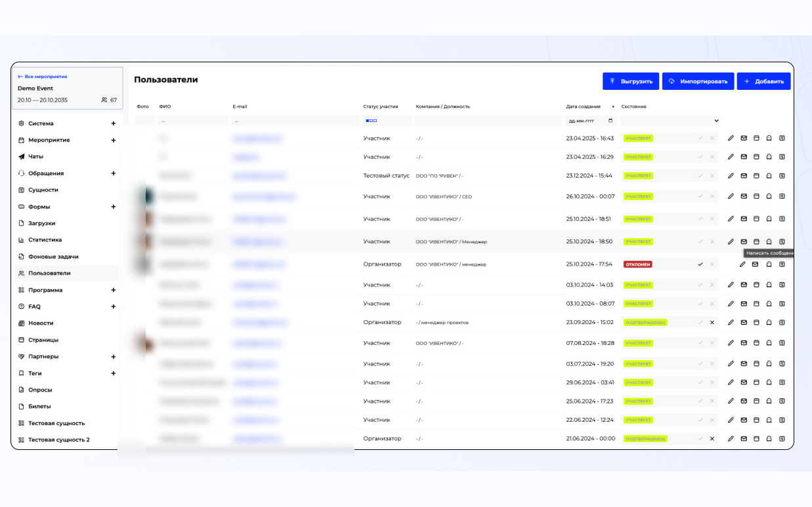
Task: Open the list icon in the 03.07.2024 - 19:20 row
Action: pyautogui.click(x=782, y=363)
